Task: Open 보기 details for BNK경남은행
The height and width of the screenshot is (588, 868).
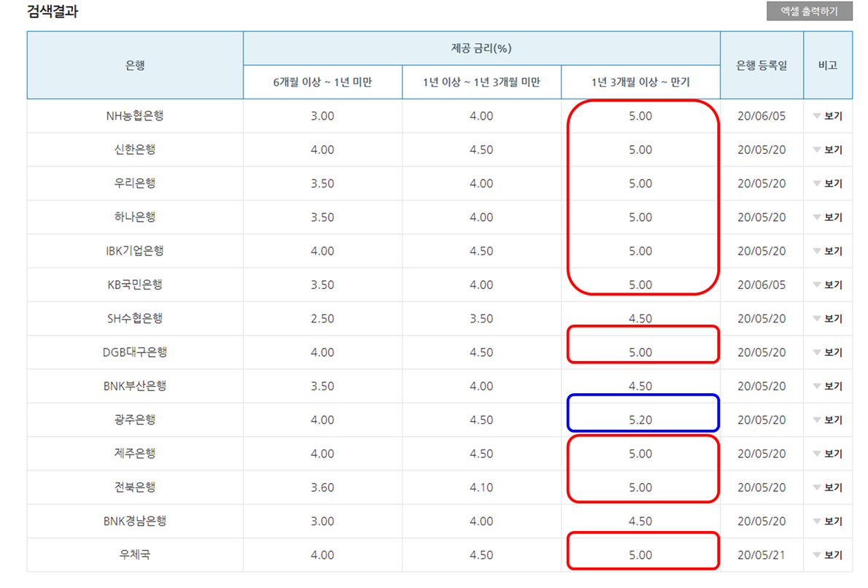Action: (x=828, y=521)
